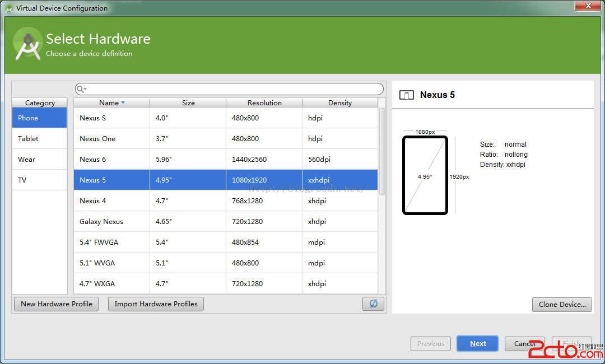Click the Nexus 5 device icon in preview

406,95
